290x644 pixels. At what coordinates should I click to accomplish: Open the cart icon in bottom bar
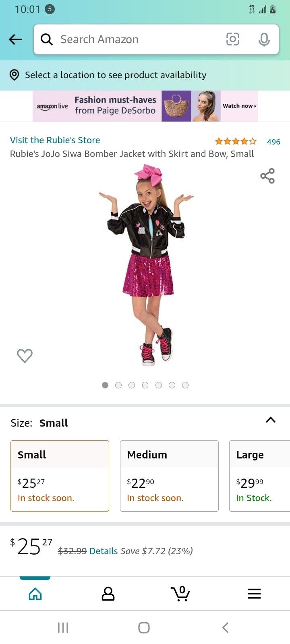180,594
